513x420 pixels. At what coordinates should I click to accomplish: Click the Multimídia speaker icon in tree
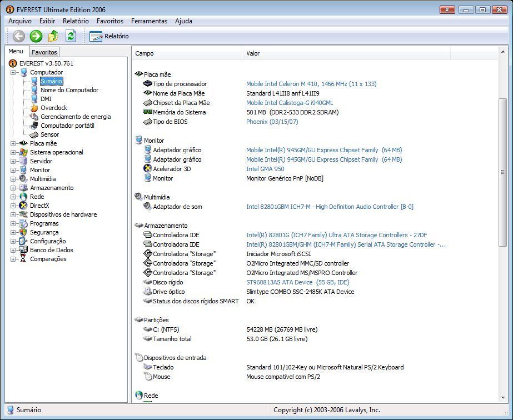point(23,179)
